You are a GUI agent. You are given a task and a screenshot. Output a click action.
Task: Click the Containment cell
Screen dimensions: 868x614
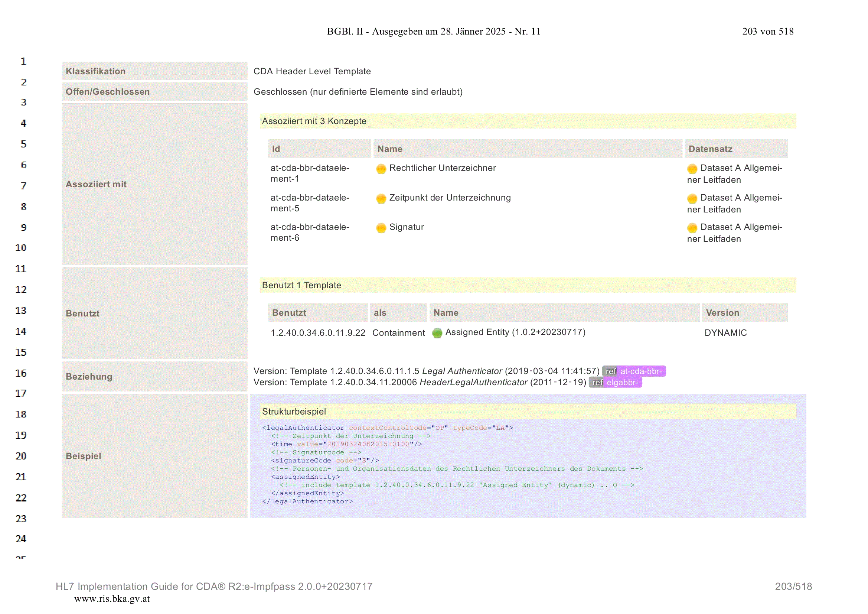point(398,333)
